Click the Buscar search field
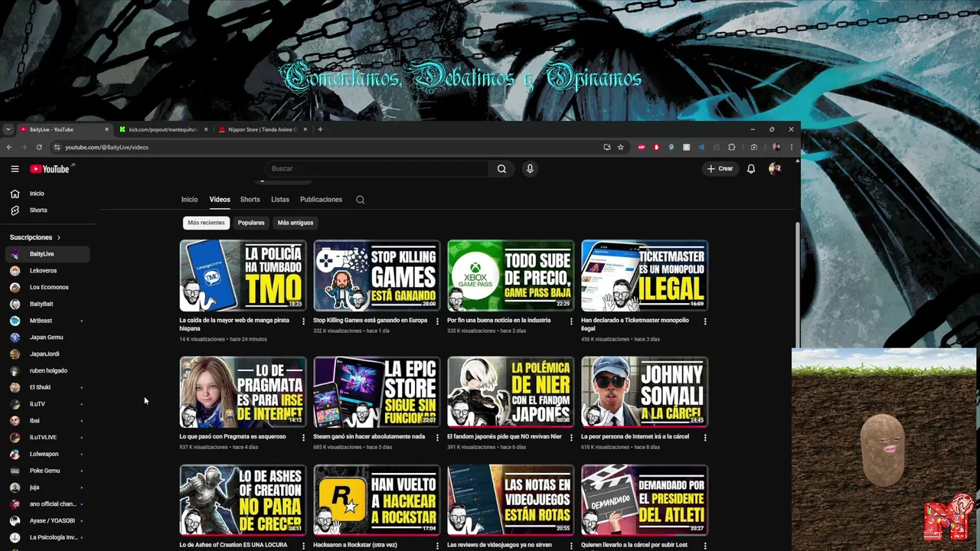 [377, 168]
